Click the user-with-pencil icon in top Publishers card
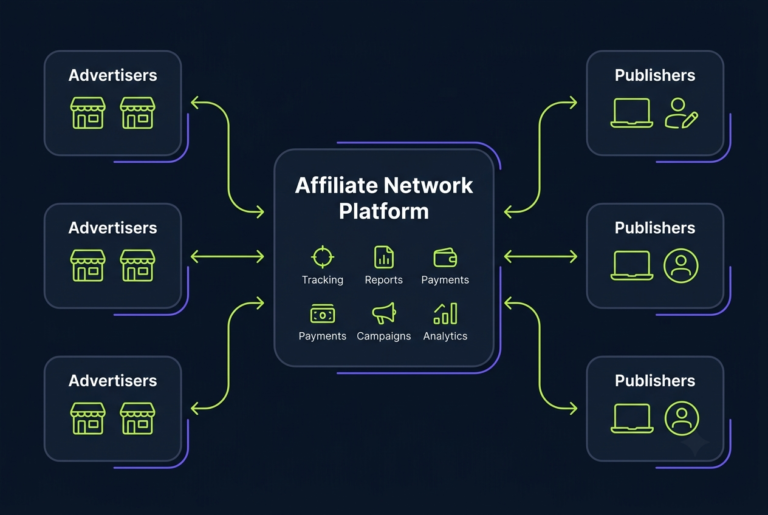768x515 pixels. click(x=681, y=113)
